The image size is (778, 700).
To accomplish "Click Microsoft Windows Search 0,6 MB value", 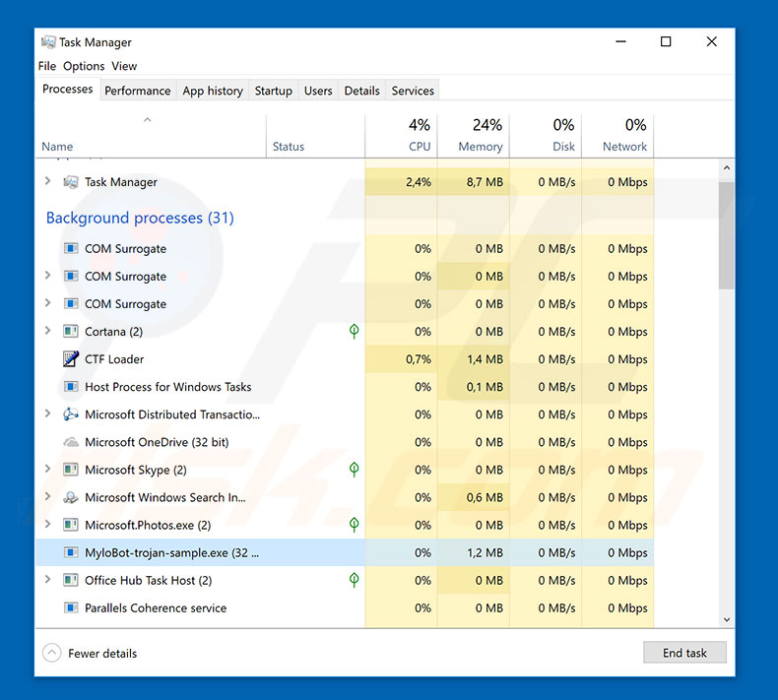I will [485, 497].
